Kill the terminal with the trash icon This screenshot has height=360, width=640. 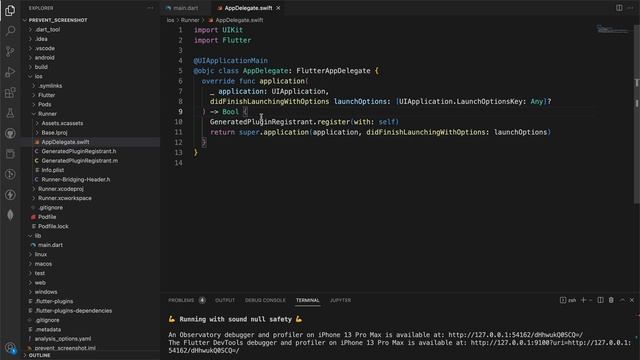click(611, 300)
